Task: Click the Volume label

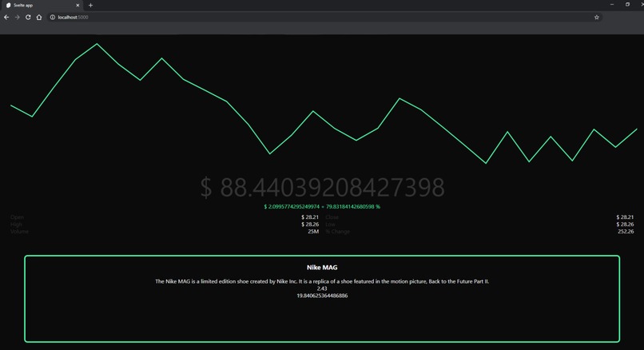Action: pyautogui.click(x=20, y=232)
